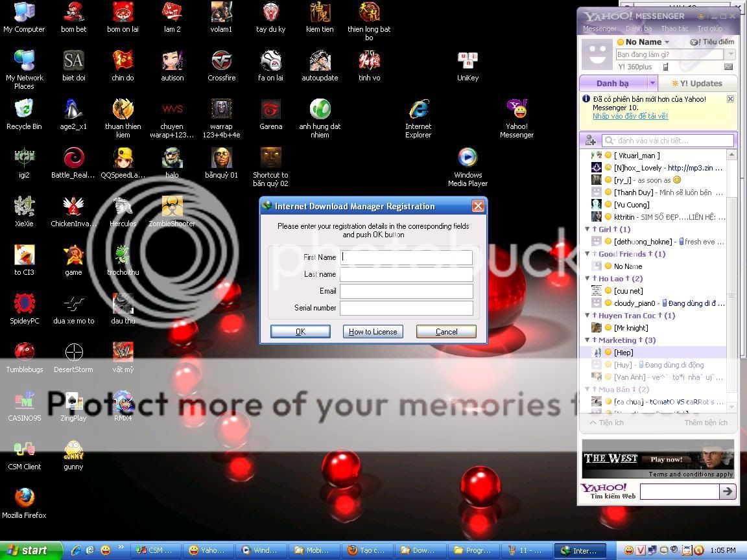Select the CSM Client desktop icon

coord(24,454)
